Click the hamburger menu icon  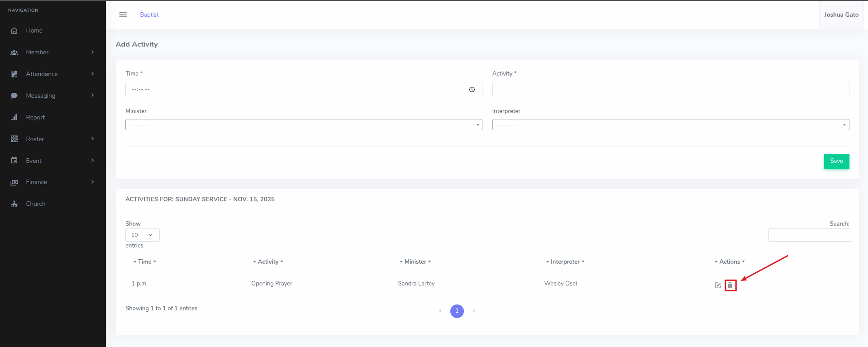tap(123, 15)
